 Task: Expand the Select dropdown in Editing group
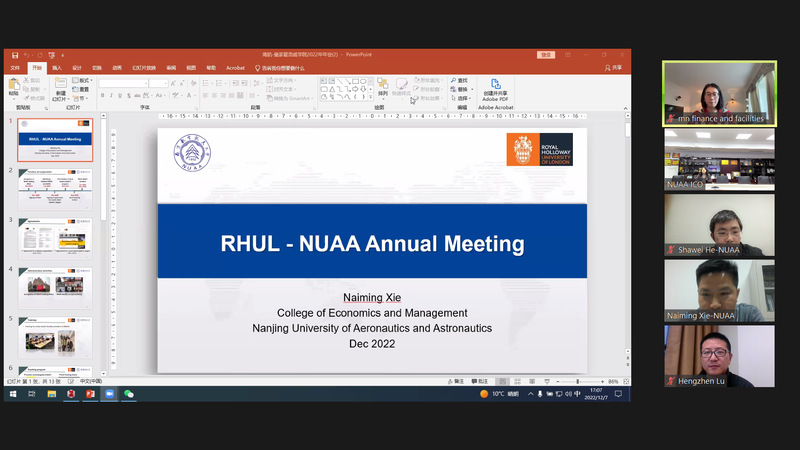(x=462, y=98)
